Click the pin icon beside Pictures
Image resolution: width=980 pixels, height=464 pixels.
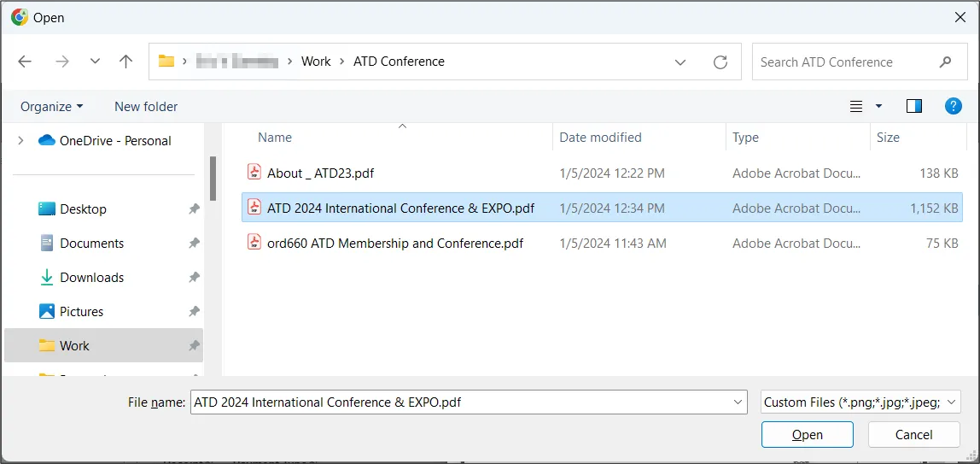(x=194, y=311)
